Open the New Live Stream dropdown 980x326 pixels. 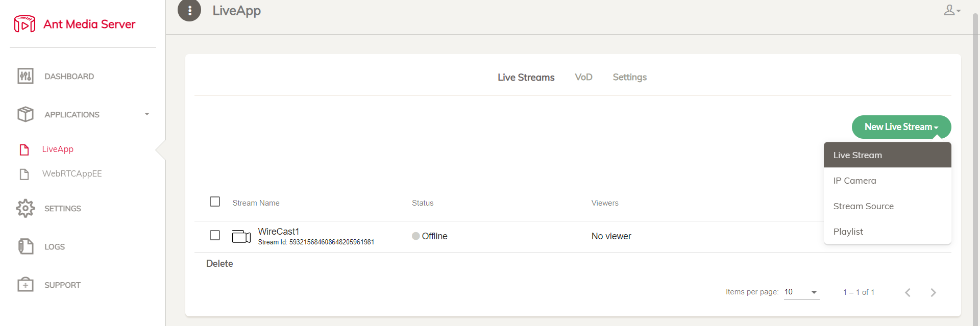click(901, 127)
